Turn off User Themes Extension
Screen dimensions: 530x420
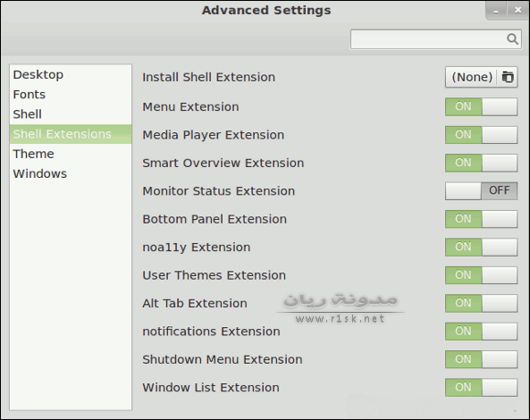click(x=481, y=275)
